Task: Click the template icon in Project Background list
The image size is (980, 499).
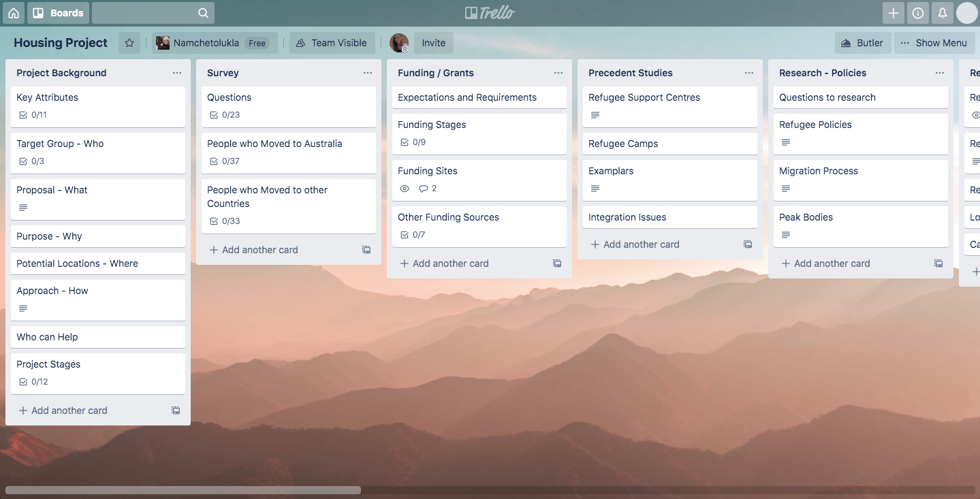Action: 176,411
